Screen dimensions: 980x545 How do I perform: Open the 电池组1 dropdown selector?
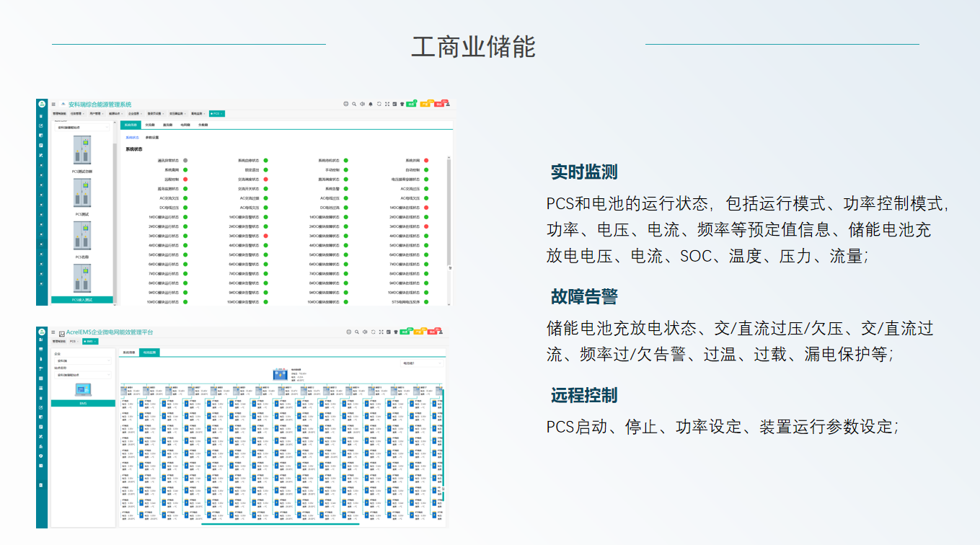(421, 364)
